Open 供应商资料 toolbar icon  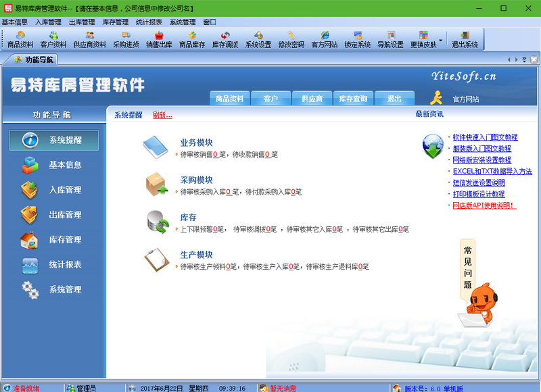(x=90, y=40)
